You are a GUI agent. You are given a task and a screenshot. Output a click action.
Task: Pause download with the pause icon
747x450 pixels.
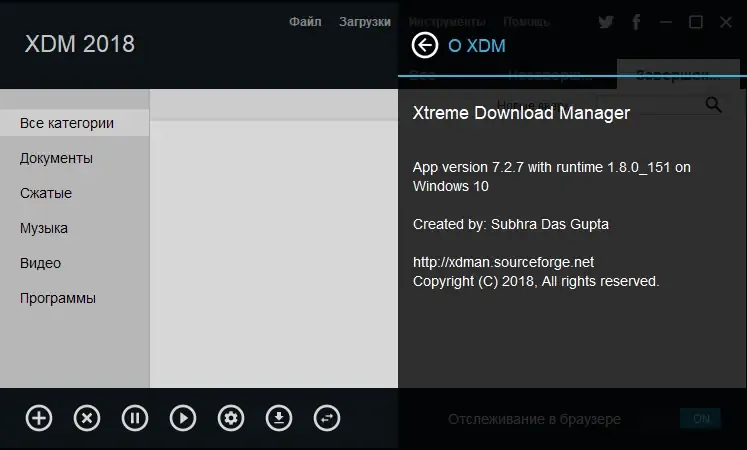(135, 418)
